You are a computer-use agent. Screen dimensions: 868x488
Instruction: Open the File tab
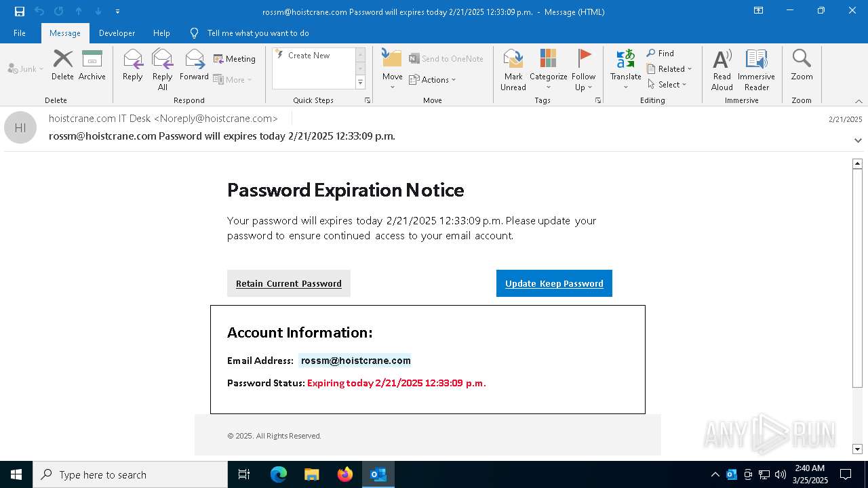20,33
